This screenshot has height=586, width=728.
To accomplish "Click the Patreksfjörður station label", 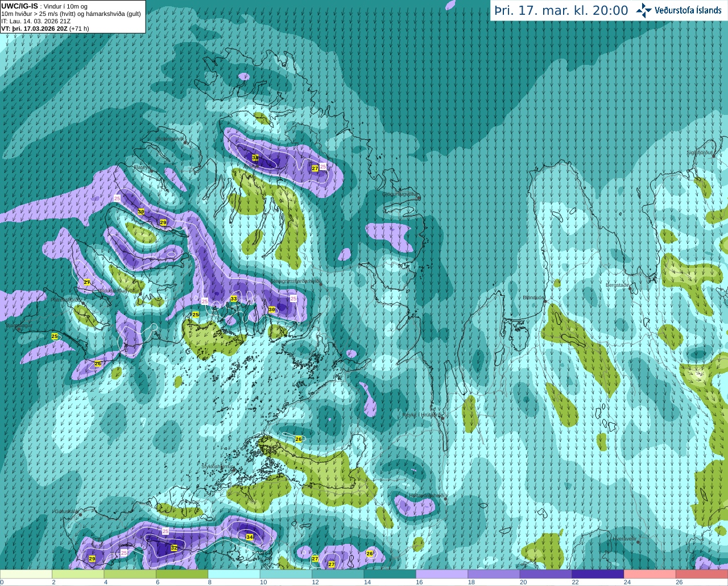I will pyautogui.click(x=66, y=299).
